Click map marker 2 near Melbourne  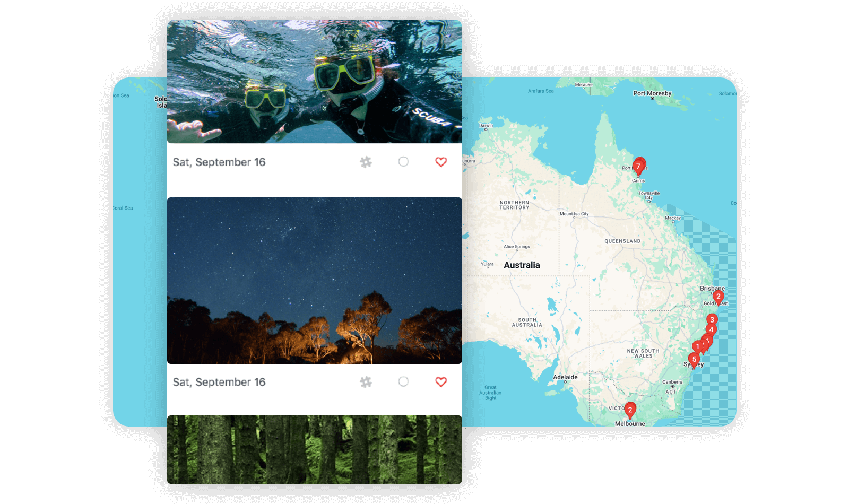coord(630,410)
